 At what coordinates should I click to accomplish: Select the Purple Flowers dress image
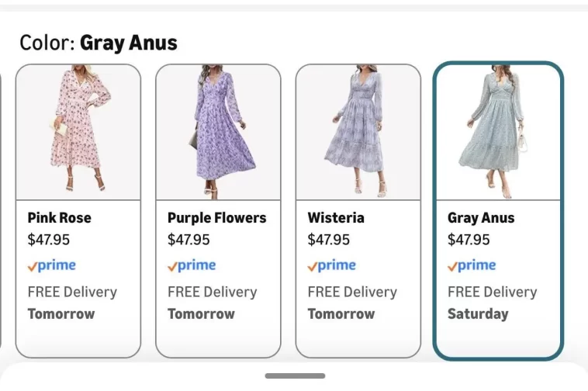[218, 132]
